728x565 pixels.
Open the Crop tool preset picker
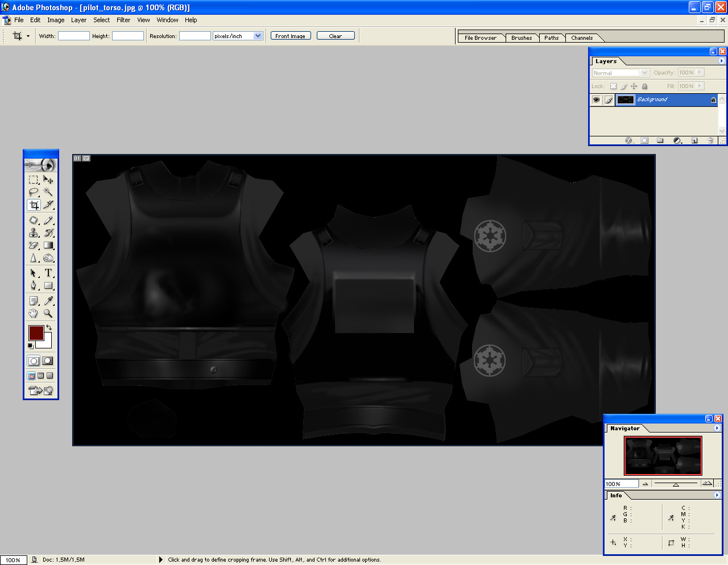coord(28,36)
